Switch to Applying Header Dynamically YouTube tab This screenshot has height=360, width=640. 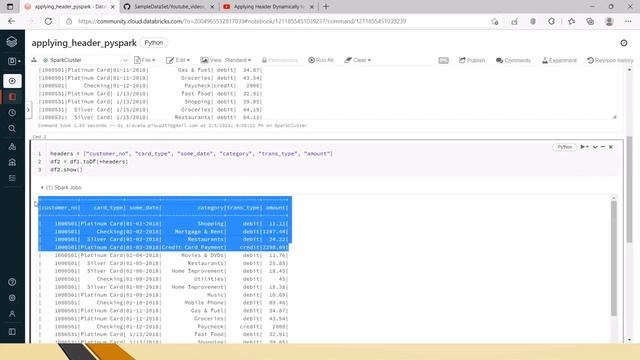269,7
